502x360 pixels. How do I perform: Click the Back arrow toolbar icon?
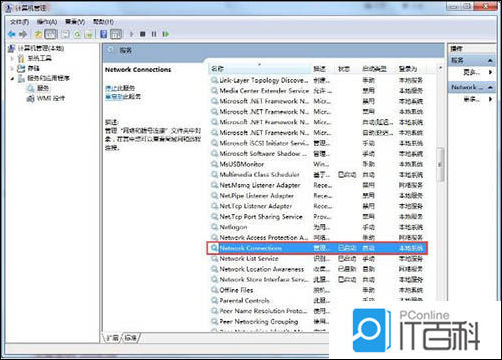(11, 34)
